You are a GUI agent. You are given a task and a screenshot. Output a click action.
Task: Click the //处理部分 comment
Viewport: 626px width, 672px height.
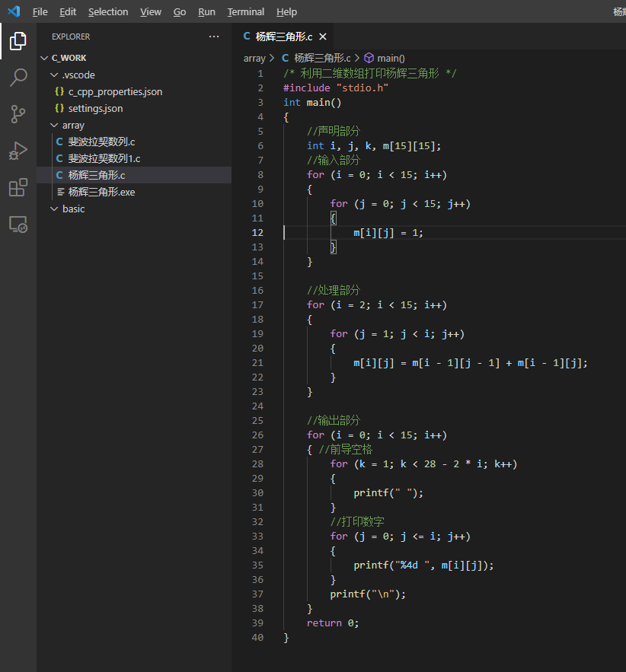[x=334, y=290]
